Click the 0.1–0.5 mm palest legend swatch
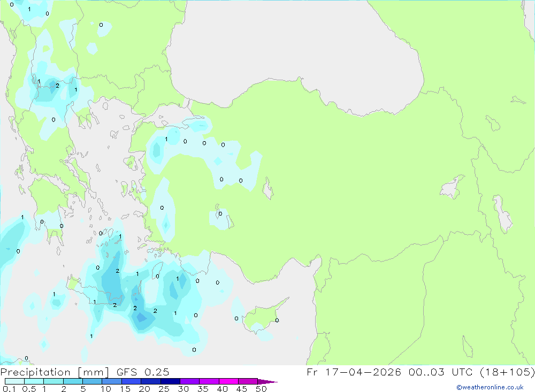The image size is (535, 392). 14,381
